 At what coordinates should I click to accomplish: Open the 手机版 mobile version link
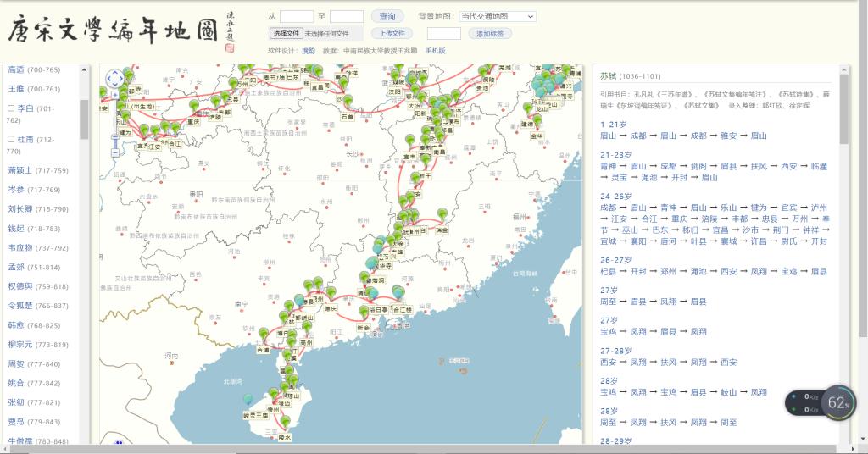[435, 51]
